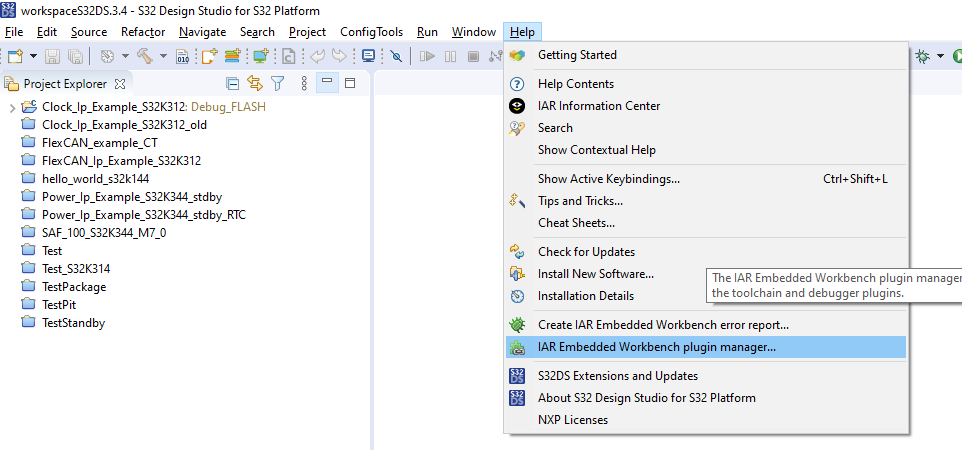Open the Window menu
This screenshot has height=450, width=962.
474,32
